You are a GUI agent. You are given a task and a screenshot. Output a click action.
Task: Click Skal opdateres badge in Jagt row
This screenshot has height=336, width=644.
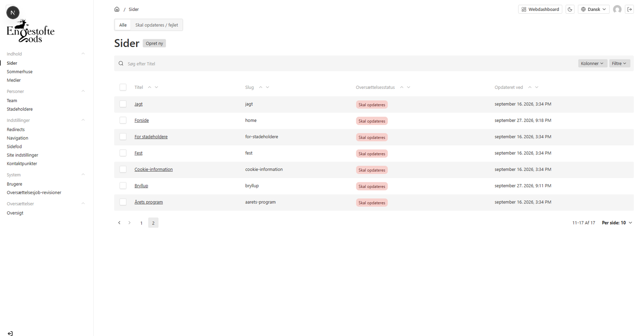point(372,104)
